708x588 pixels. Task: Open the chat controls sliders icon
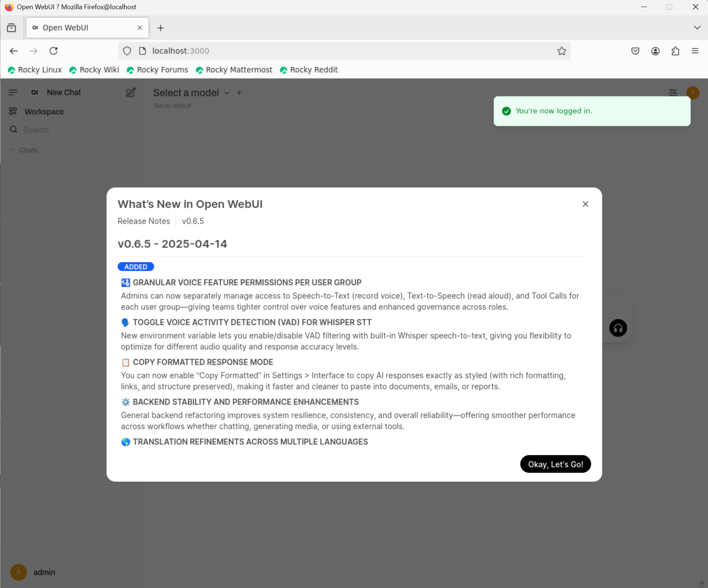(x=673, y=92)
